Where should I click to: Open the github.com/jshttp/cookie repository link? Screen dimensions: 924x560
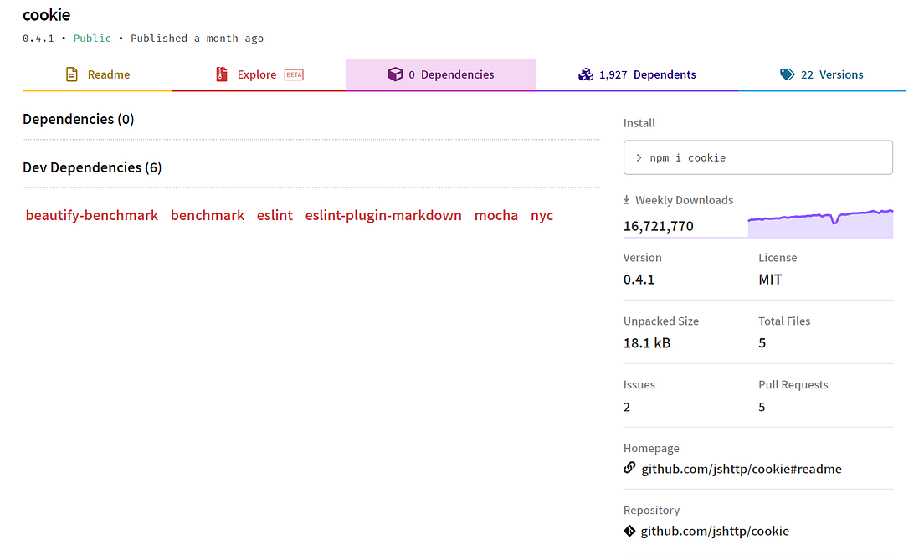click(x=716, y=531)
